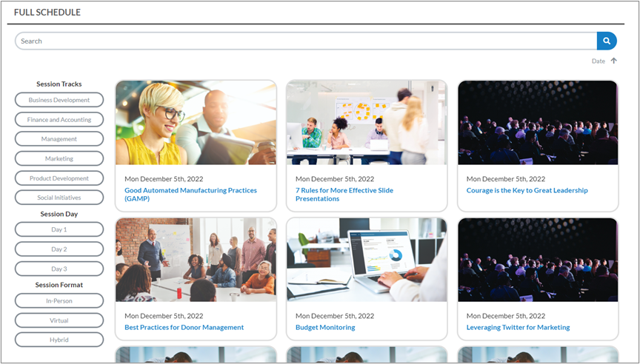Show only Day 2 sessions

(59, 249)
